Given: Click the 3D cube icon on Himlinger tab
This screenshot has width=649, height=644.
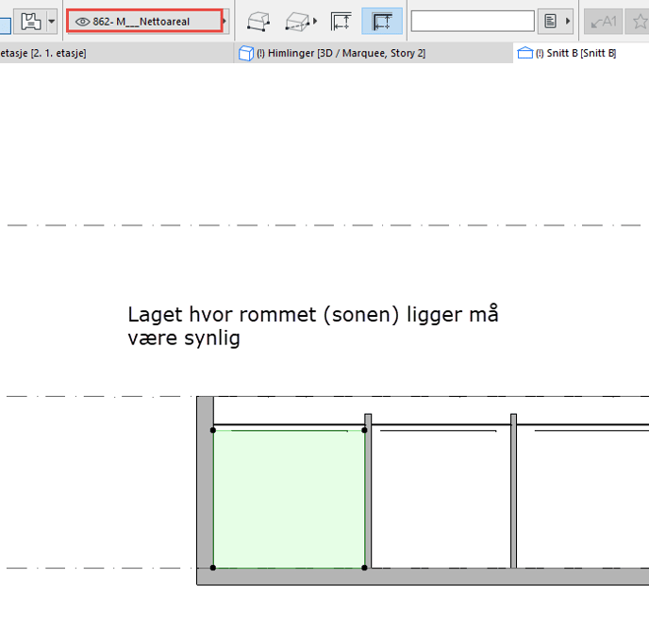Looking at the screenshot, I should coord(246,54).
